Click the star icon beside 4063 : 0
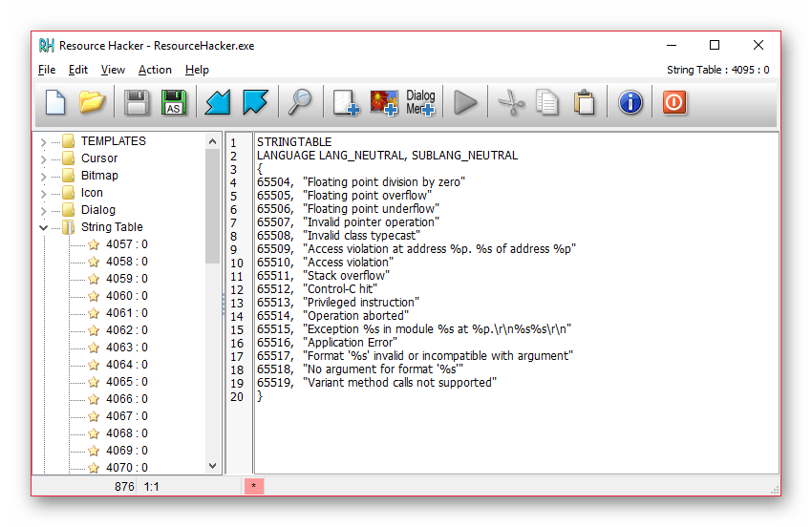The width and height of the screenshot is (812, 527). coord(94,348)
